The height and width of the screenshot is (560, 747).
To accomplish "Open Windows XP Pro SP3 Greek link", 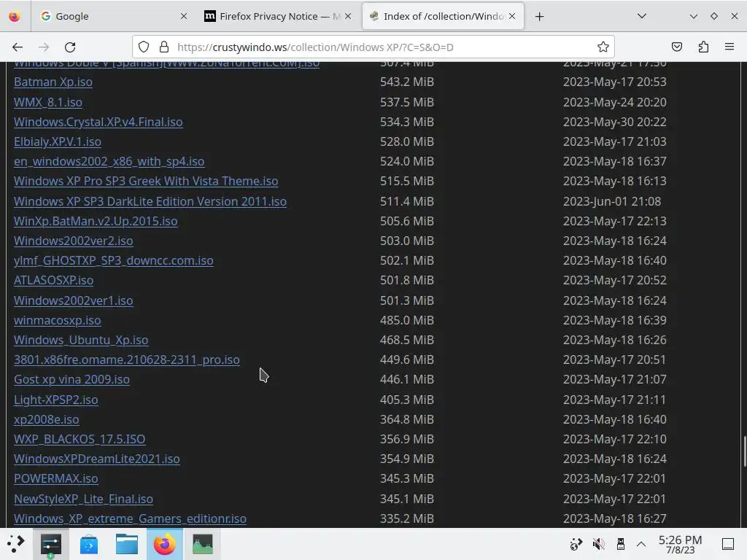I will click(x=146, y=182).
